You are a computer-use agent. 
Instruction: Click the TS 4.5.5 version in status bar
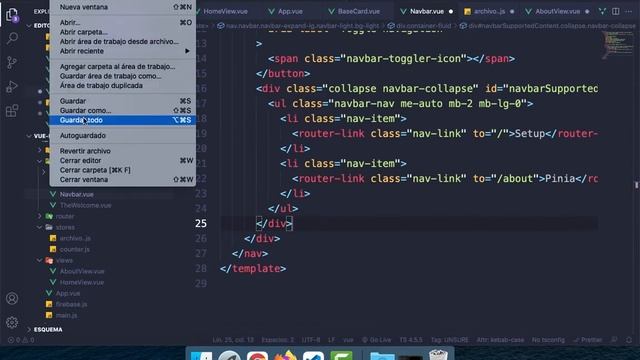pyautogui.click(x=411, y=340)
